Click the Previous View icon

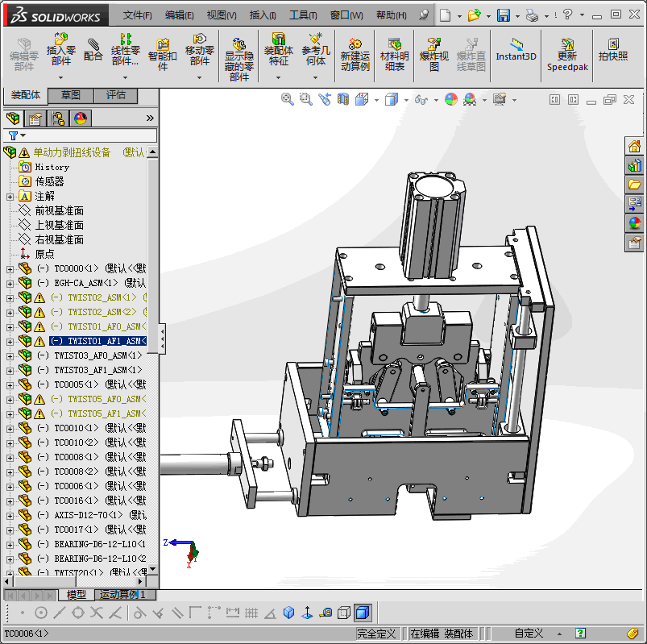pos(325,99)
